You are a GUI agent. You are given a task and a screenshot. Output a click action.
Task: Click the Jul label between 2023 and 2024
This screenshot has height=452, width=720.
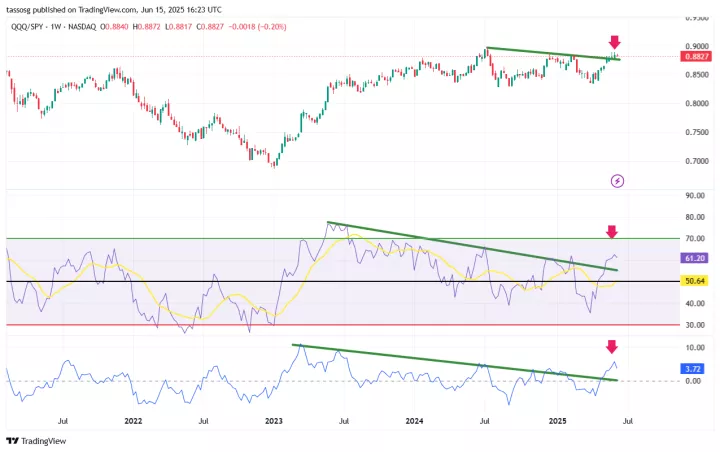tap(343, 421)
